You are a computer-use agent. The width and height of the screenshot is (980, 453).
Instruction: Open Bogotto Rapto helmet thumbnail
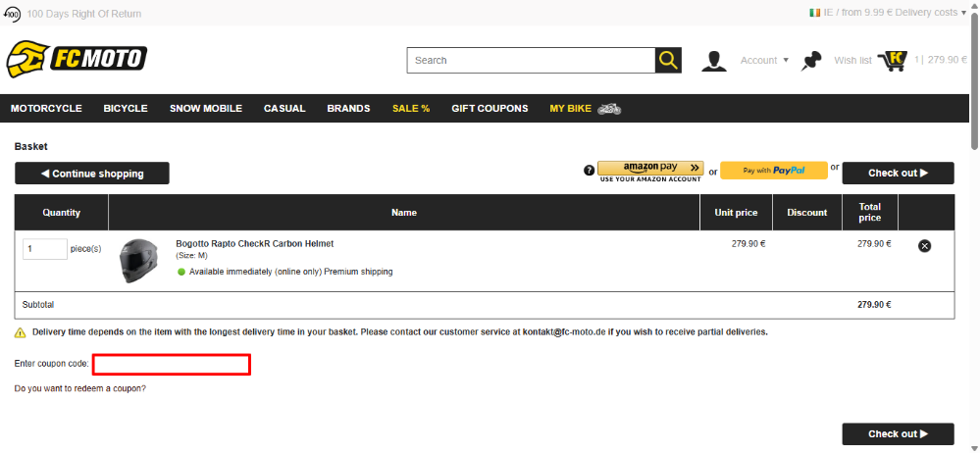click(138, 261)
